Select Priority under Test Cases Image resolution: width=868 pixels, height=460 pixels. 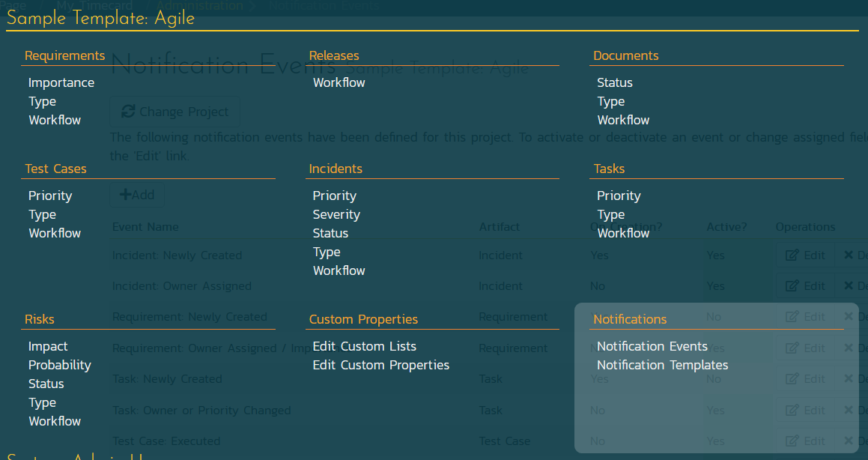[x=50, y=196]
